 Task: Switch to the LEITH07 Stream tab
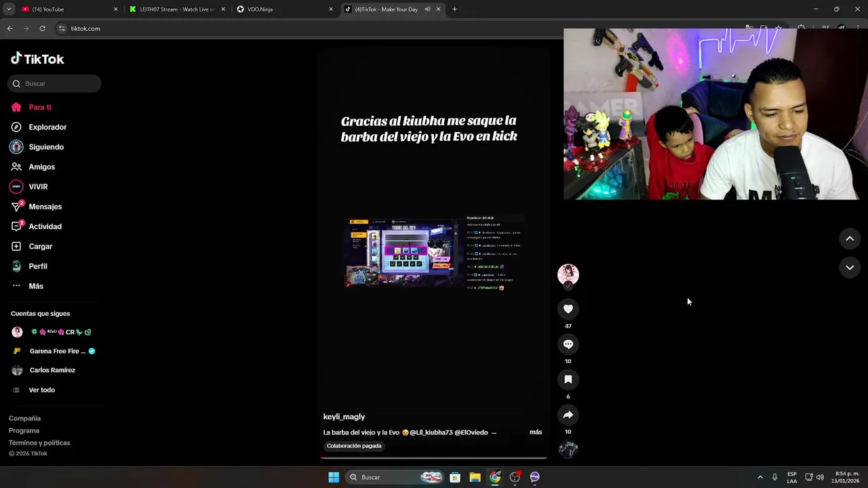point(178,9)
